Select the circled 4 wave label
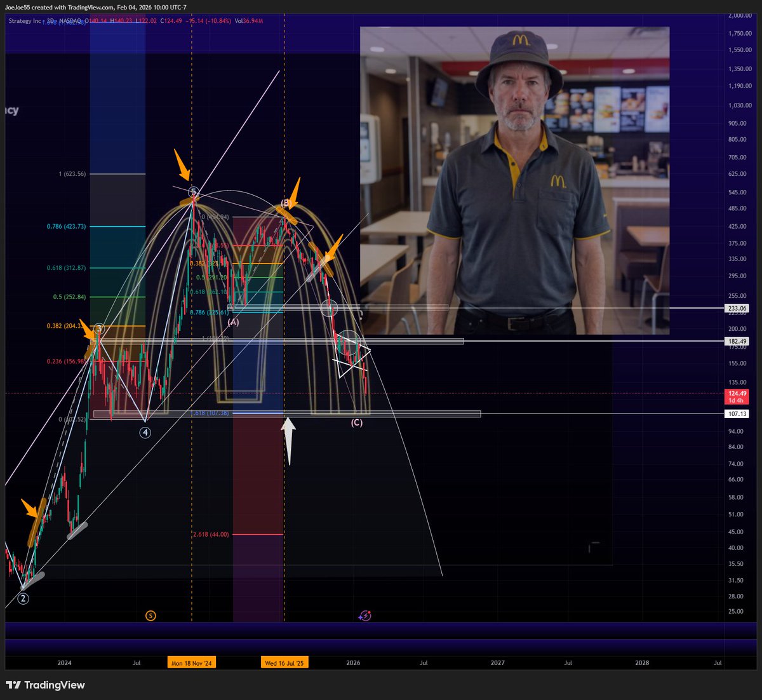This screenshot has width=762, height=700. tap(145, 433)
